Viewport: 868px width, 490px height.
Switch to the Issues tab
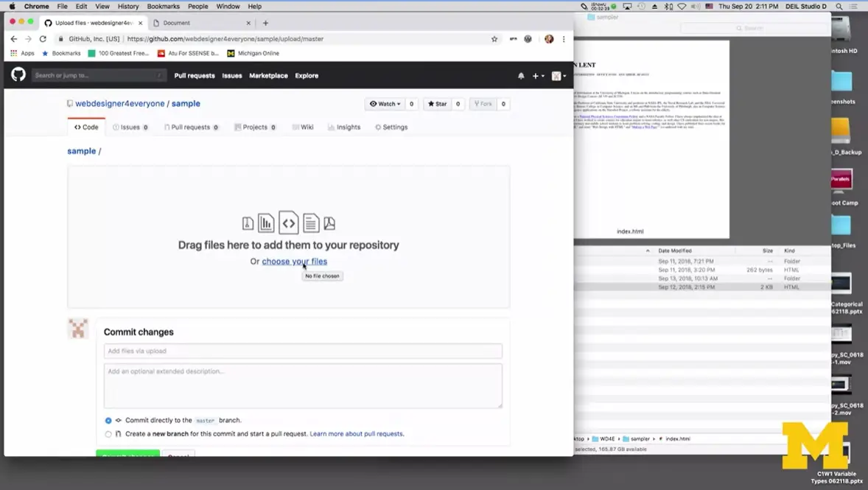130,127
